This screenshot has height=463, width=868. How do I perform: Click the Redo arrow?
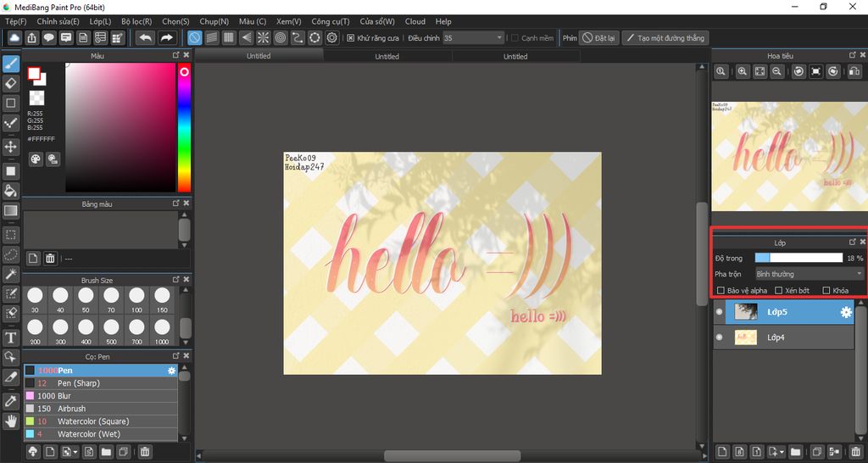(165, 37)
